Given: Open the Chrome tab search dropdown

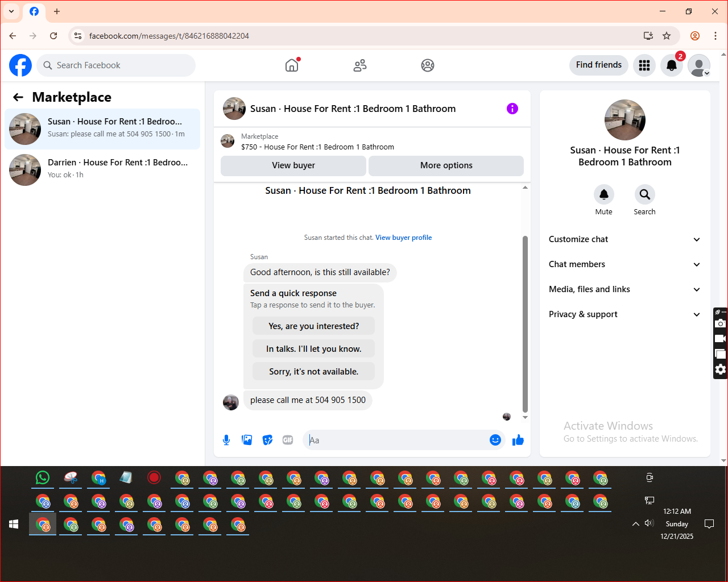Looking at the screenshot, I should (x=11, y=11).
